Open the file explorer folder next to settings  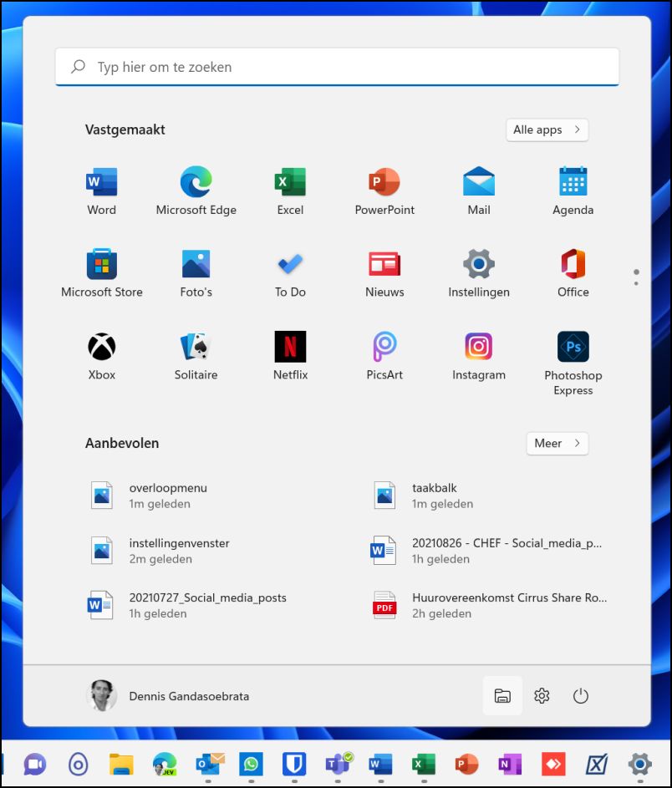[502, 696]
